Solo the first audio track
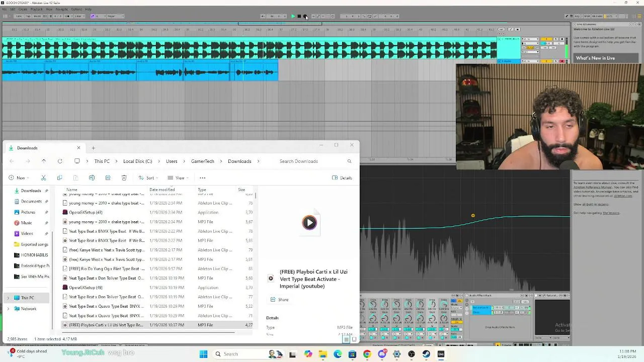Image resolution: width=644 pixels, height=362 pixels. tap(556, 39)
